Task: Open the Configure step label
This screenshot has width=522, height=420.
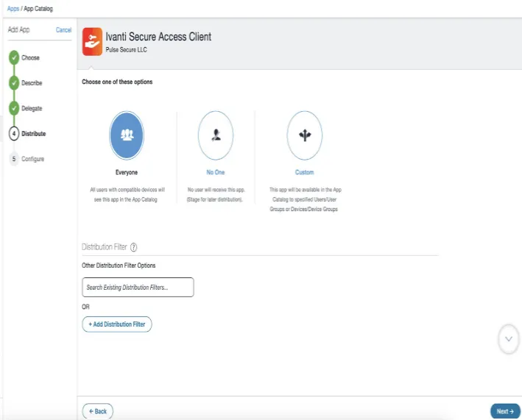Action: (32, 159)
